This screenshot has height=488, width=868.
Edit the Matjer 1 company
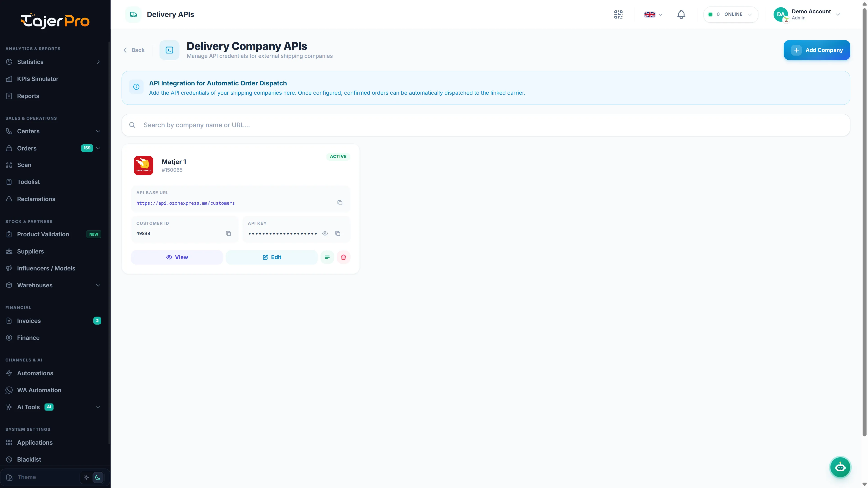tap(271, 257)
